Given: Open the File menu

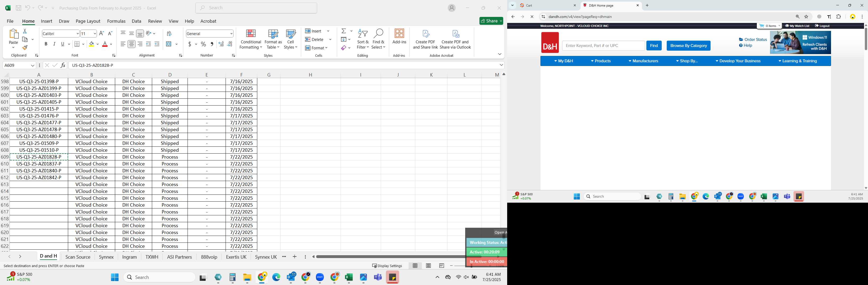Looking at the screenshot, I should tap(10, 21).
